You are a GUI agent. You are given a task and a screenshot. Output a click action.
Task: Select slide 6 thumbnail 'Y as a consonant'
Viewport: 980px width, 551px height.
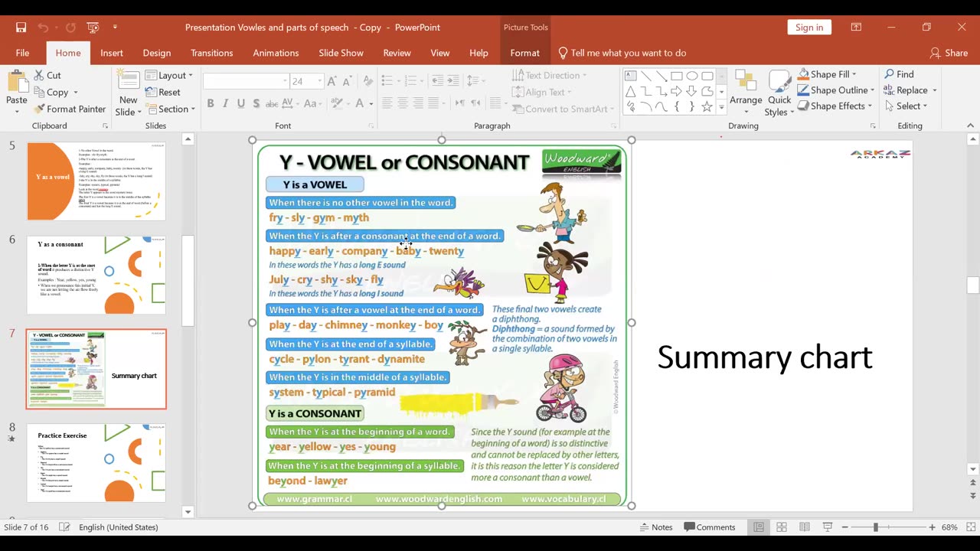[x=96, y=275]
